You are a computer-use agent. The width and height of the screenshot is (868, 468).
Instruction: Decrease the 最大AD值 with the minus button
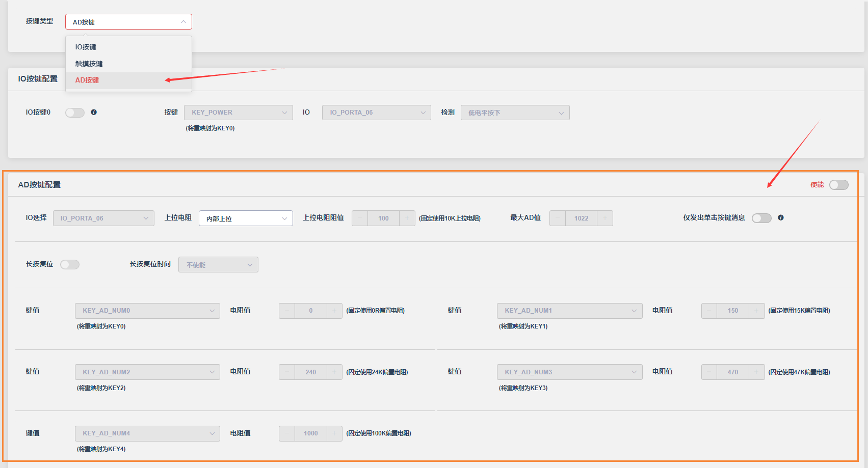[558, 218]
